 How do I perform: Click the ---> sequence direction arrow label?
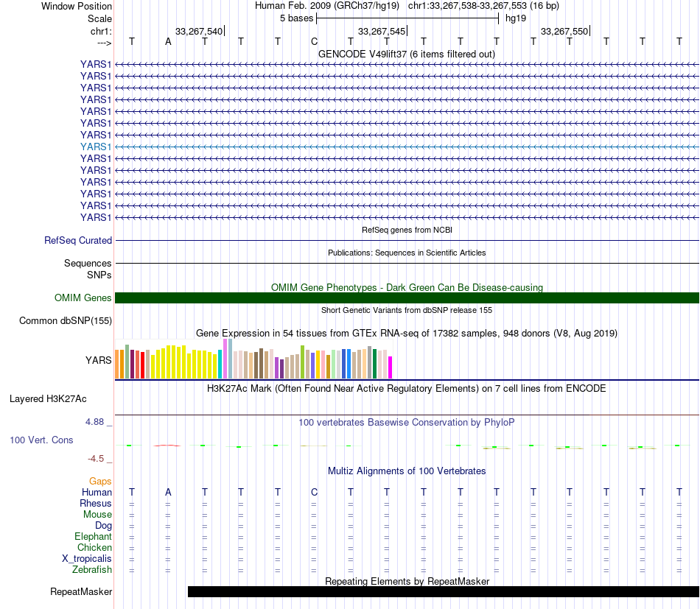(x=104, y=43)
